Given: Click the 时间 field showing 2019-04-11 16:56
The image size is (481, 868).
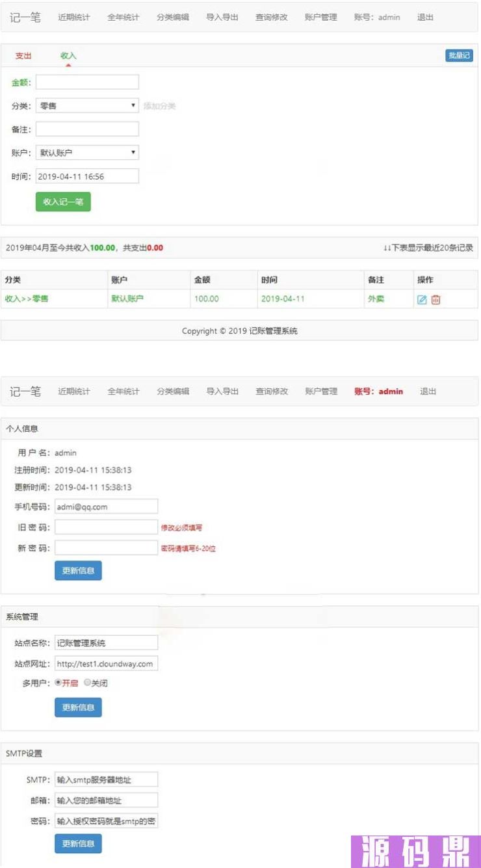Looking at the screenshot, I should (x=87, y=176).
